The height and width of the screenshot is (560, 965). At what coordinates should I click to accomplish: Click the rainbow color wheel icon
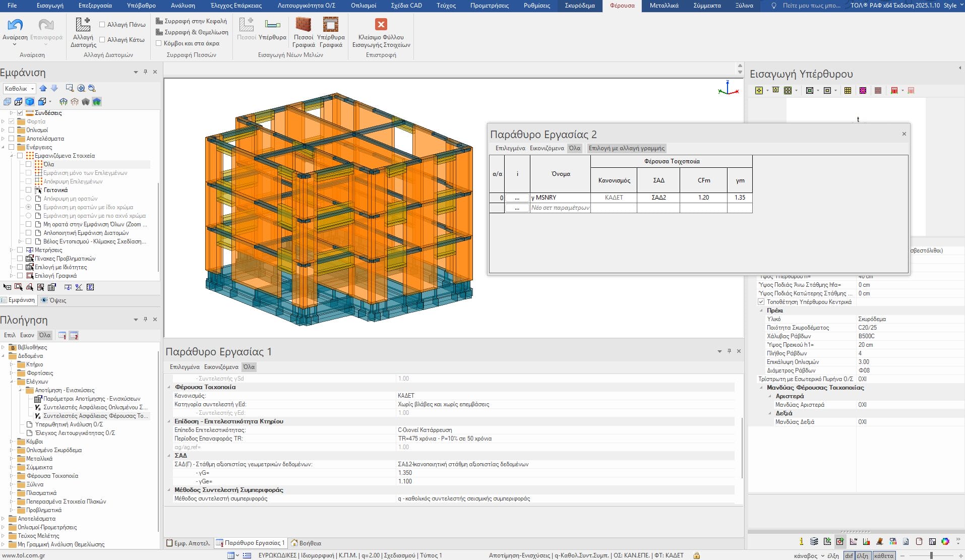[945, 541]
